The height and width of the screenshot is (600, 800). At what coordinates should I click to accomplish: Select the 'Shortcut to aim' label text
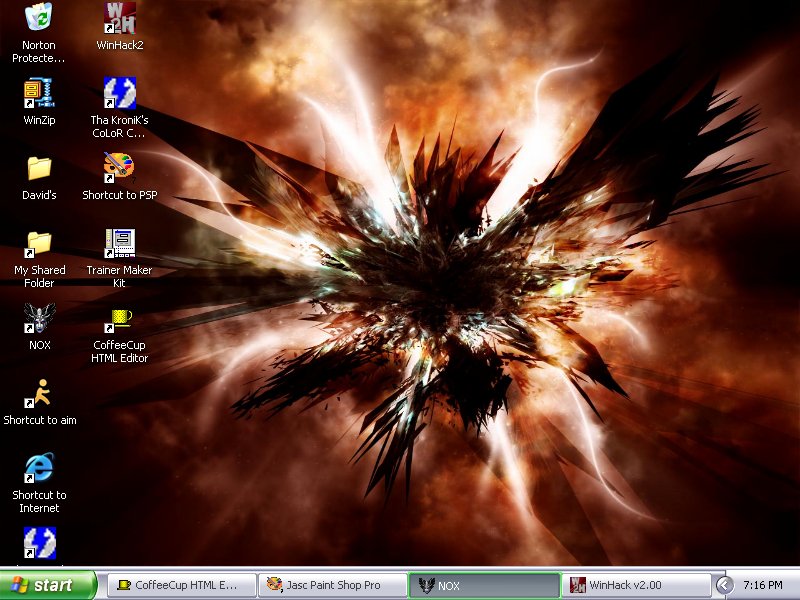(x=40, y=420)
